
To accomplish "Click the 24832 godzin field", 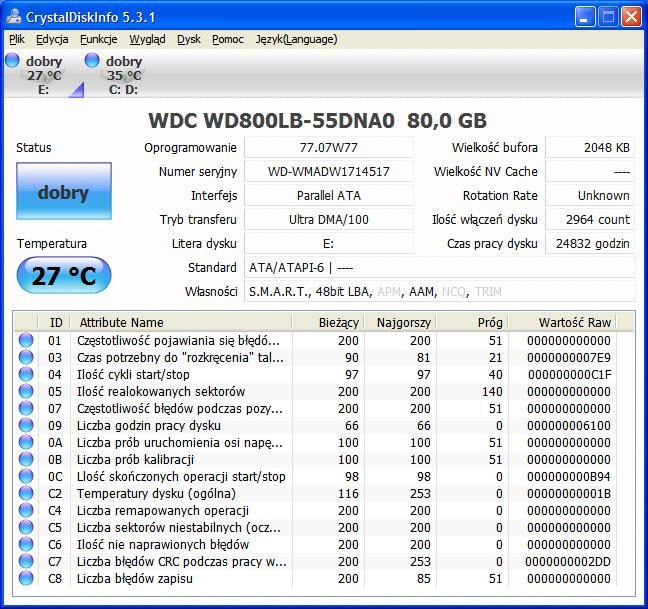I will (x=590, y=243).
